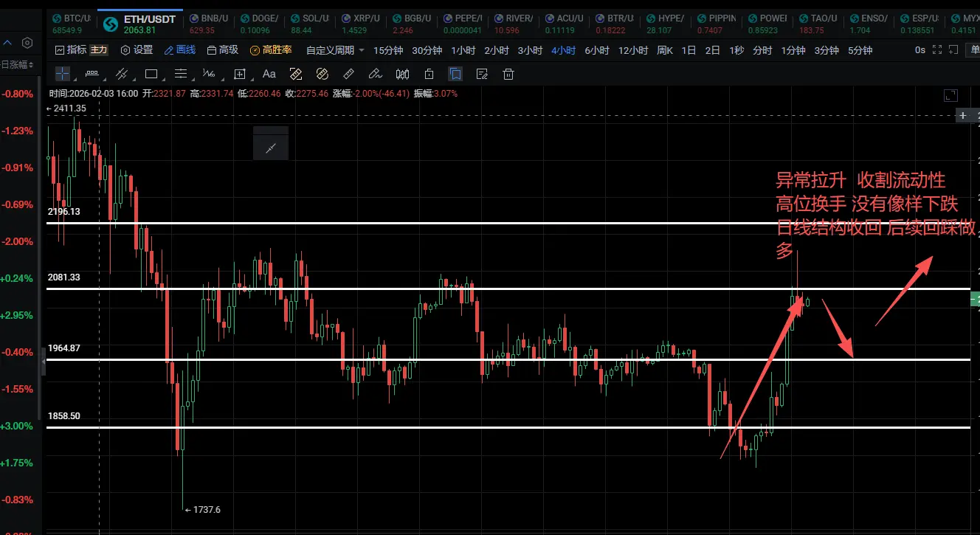Toggle the 画线 drawing mode
980x535 pixels.
[x=180, y=50]
